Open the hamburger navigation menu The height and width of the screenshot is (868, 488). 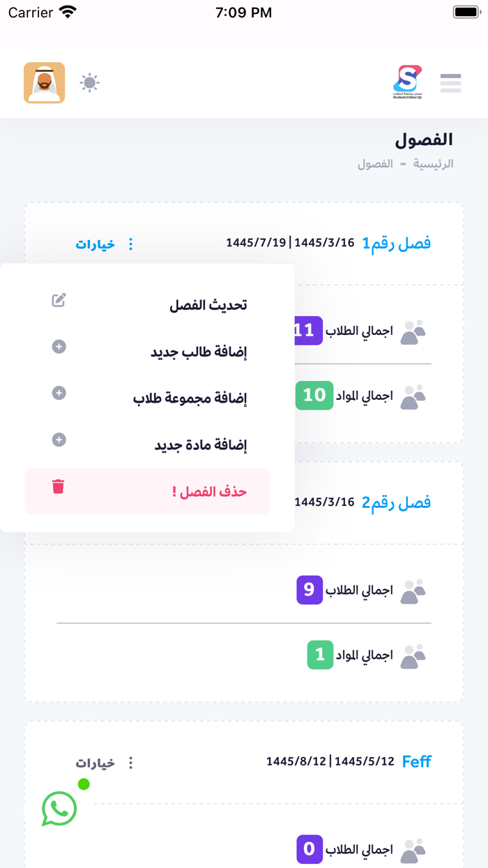(x=450, y=82)
